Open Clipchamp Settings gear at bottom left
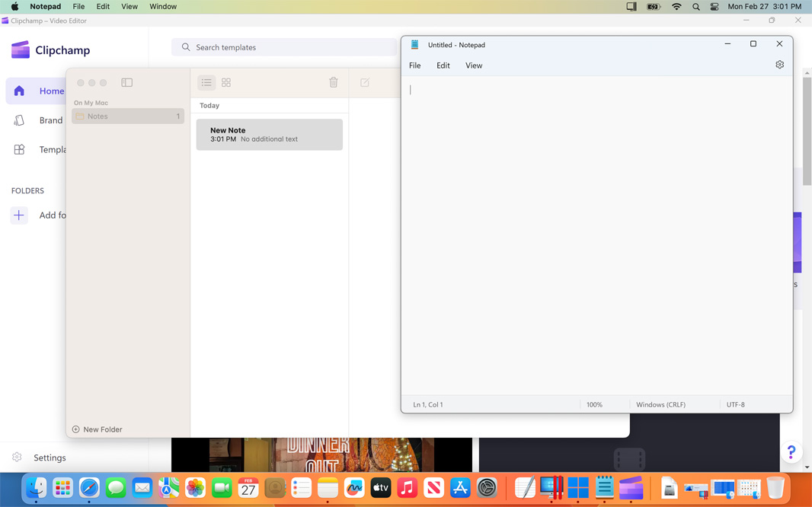The width and height of the screenshot is (812, 507). pyautogui.click(x=17, y=458)
